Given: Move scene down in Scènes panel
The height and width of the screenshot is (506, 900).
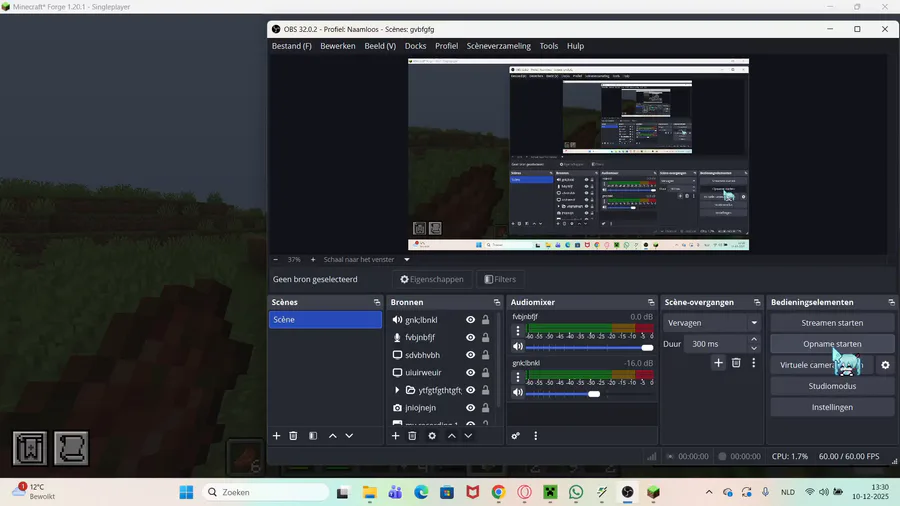Looking at the screenshot, I should coord(349,436).
